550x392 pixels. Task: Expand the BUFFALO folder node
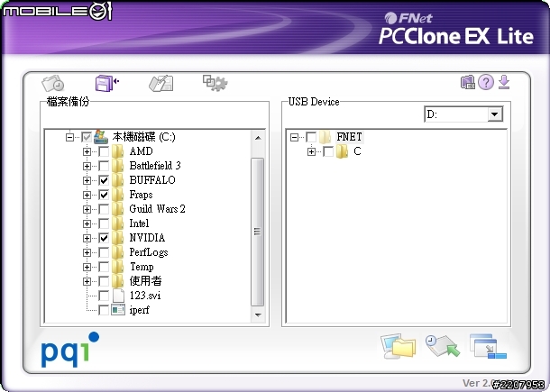click(x=87, y=180)
